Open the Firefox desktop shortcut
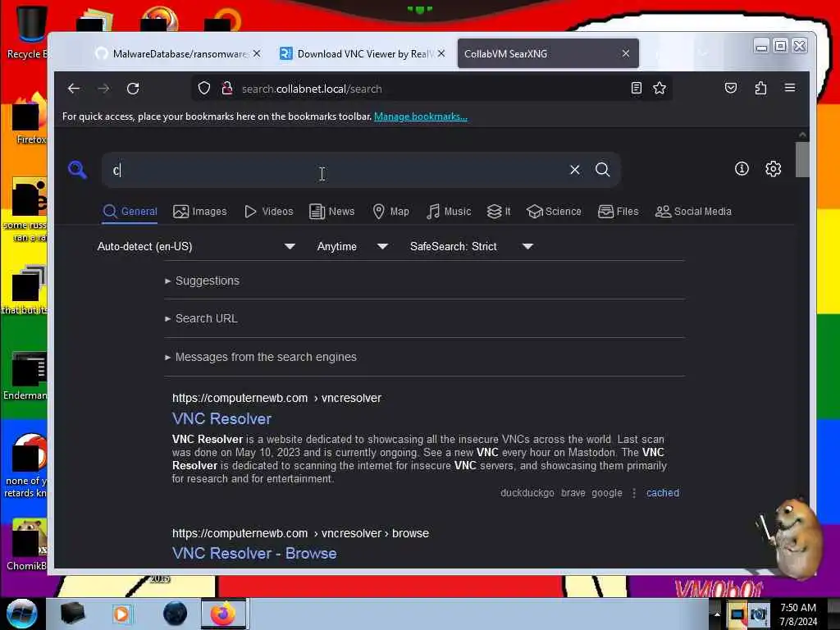This screenshot has height=630, width=840. point(30,119)
